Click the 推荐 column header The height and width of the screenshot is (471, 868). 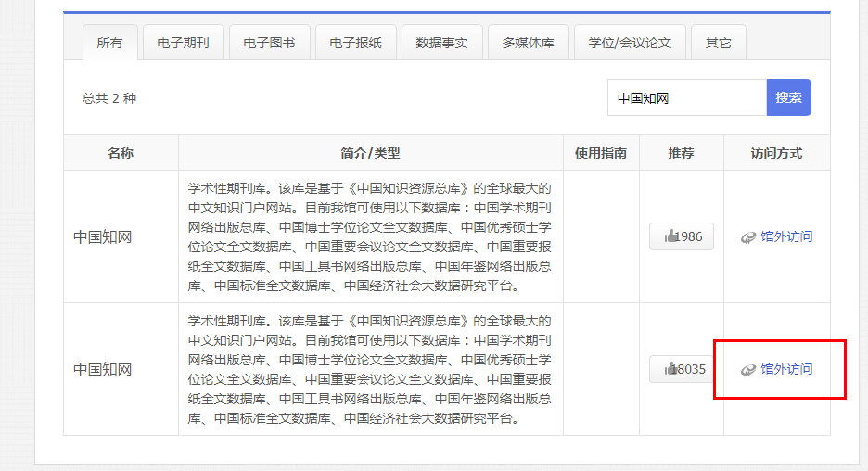click(x=682, y=153)
